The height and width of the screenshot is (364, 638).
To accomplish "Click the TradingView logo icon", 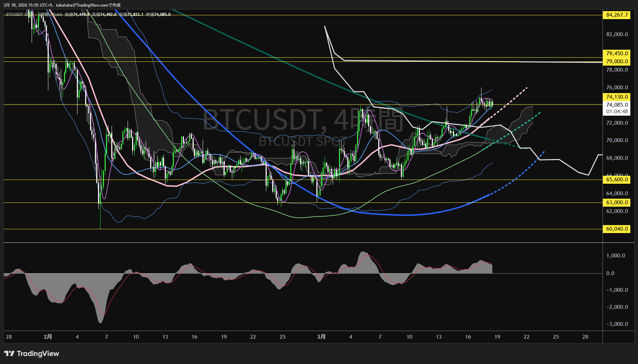I will pyautogui.click(x=9, y=354).
